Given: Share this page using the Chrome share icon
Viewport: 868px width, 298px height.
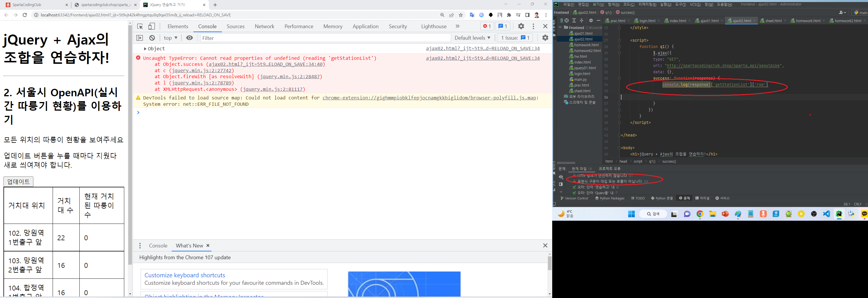Looking at the screenshot, I should click(452, 15).
